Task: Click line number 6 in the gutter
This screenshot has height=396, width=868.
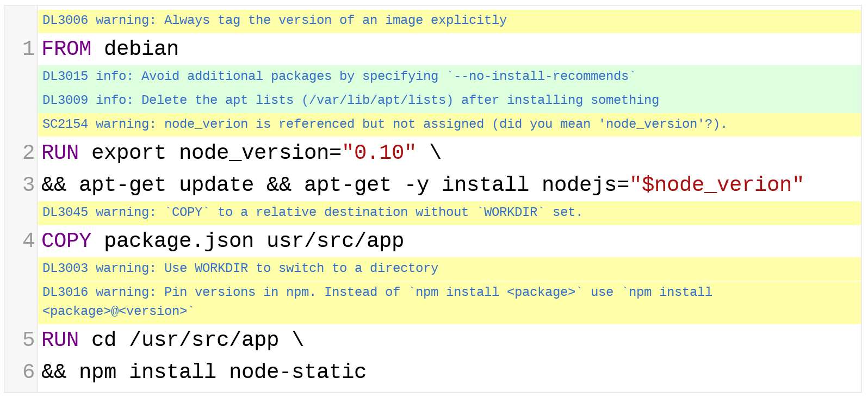Action: 28,372
